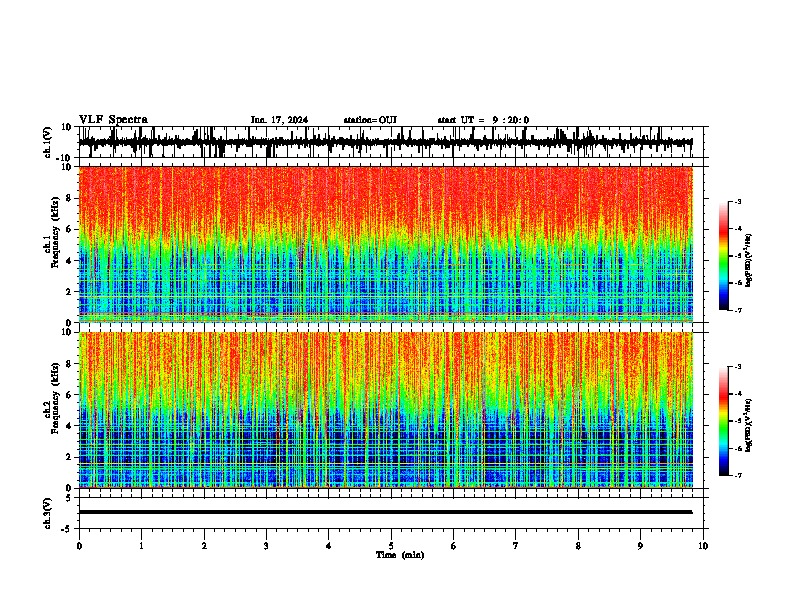Select the ch.2 spectrogram color bar
Image resolution: width=792 pixels, height=612 pixels.
click(723, 421)
